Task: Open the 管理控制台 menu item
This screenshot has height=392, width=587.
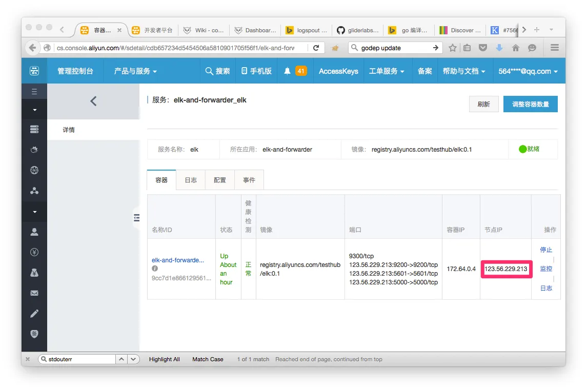Action: tap(75, 71)
